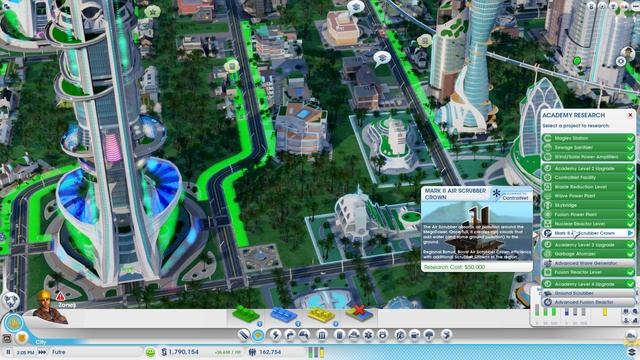Select the Fusion Power Plant project

tap(588, 214)
